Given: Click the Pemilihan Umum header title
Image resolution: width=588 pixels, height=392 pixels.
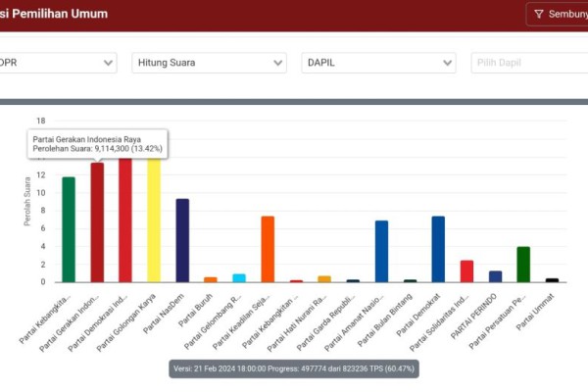Looking at the screenshot, I should tap(60, 14).
